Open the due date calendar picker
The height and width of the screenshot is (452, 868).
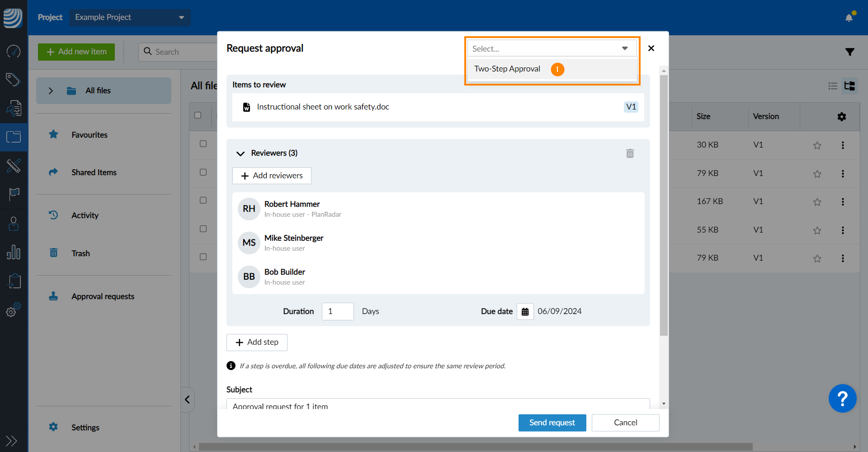525,312
